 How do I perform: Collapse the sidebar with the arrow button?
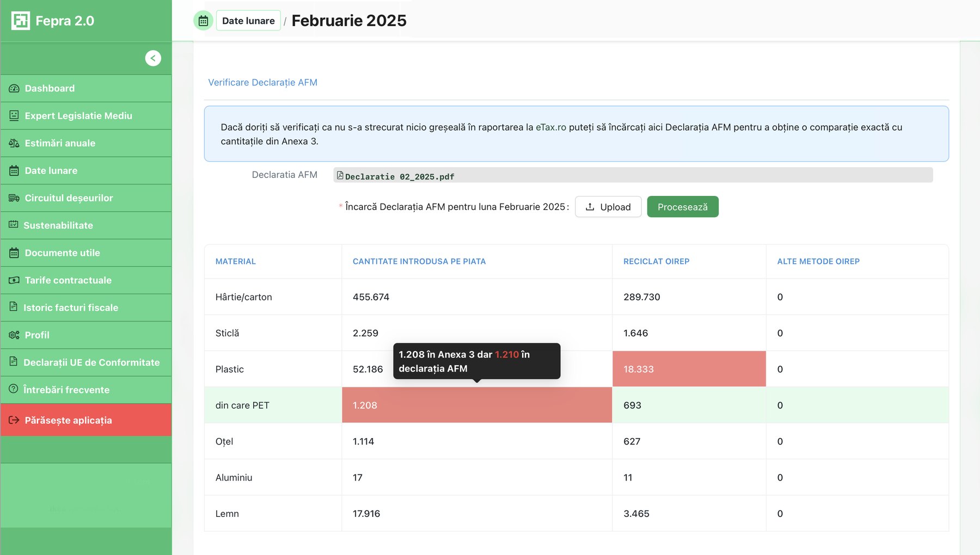pos(153,58)
